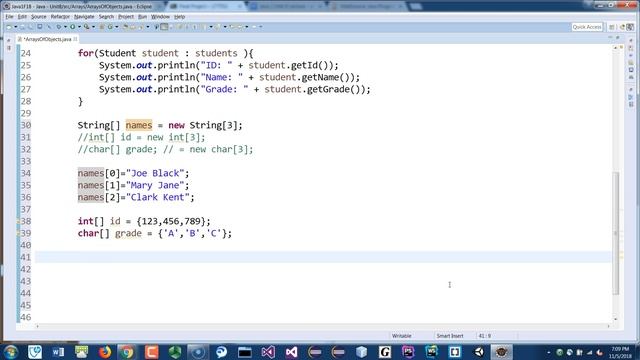Click the 41 : 9 cursor position indicator

coord(485,336)
